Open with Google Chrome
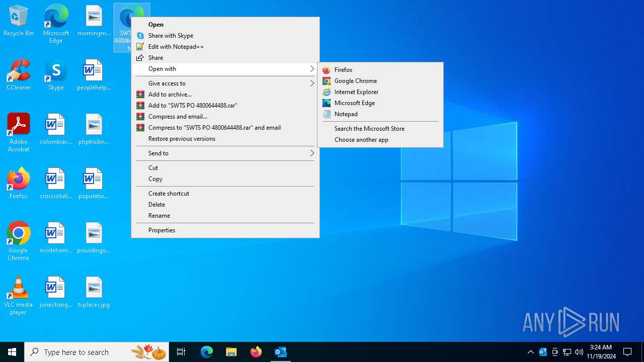 click(380, 81)
